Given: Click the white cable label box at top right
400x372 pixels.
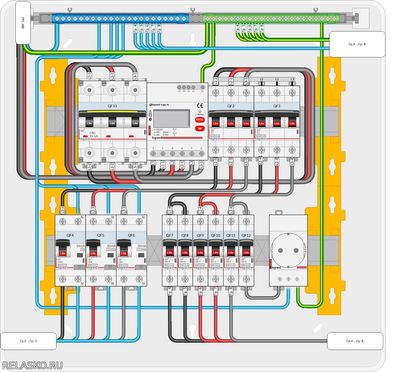Looking at the screenshot, I should (357, 44).
